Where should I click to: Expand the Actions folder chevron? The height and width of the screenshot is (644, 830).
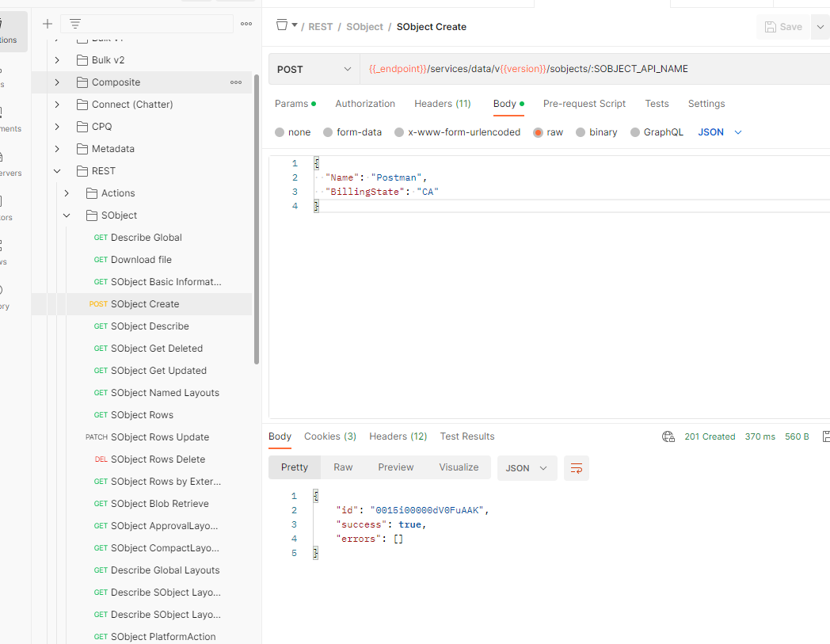(x=67, y=193)
